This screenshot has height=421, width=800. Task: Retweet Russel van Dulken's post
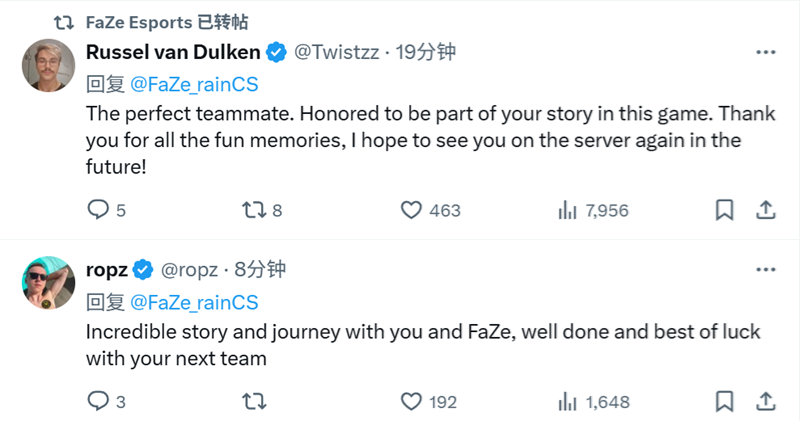pyautogui.click(x=253, y=210)
